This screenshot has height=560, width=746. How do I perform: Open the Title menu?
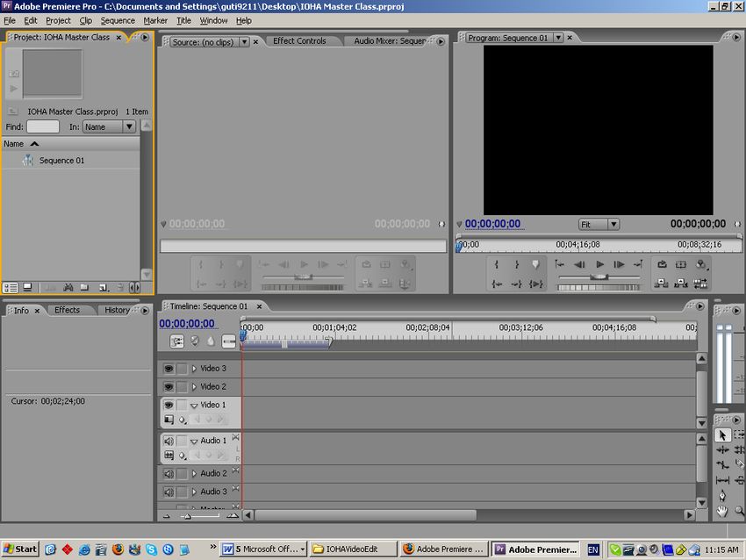183,20
